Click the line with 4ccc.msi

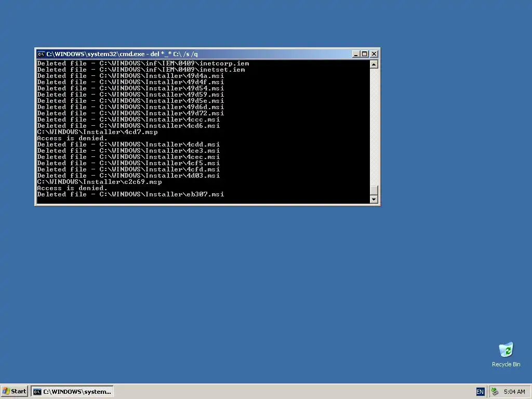point(129,119)
